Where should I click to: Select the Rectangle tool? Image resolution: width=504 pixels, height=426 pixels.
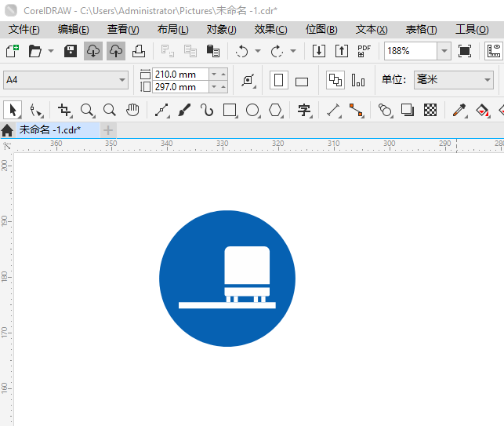click(230, 110)
